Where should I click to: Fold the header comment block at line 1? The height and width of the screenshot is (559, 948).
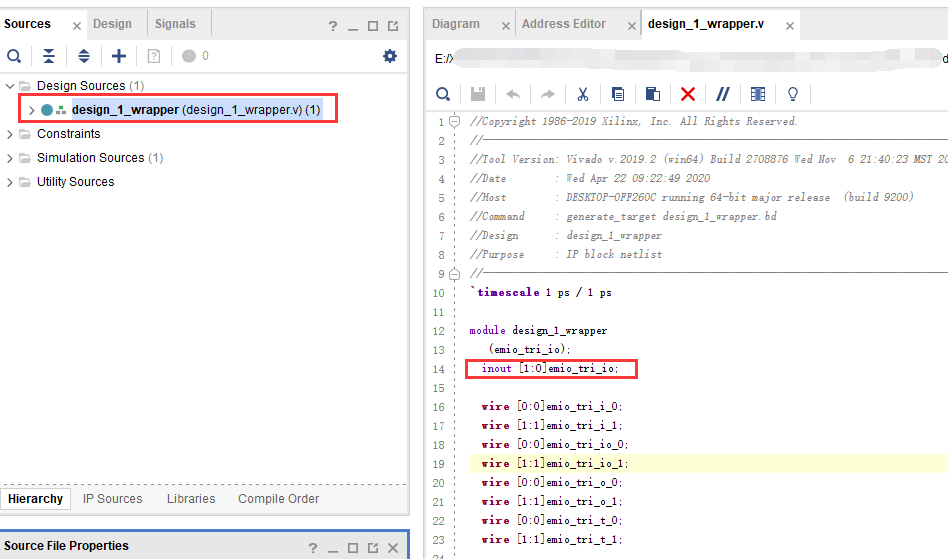tap(455, 121)
